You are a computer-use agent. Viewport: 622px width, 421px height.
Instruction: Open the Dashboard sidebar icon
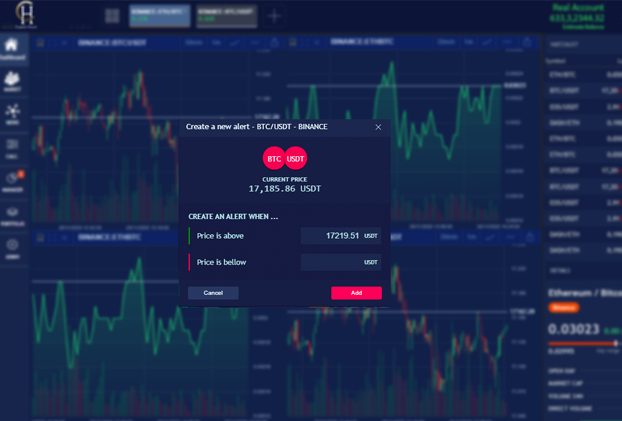(12, 47)
